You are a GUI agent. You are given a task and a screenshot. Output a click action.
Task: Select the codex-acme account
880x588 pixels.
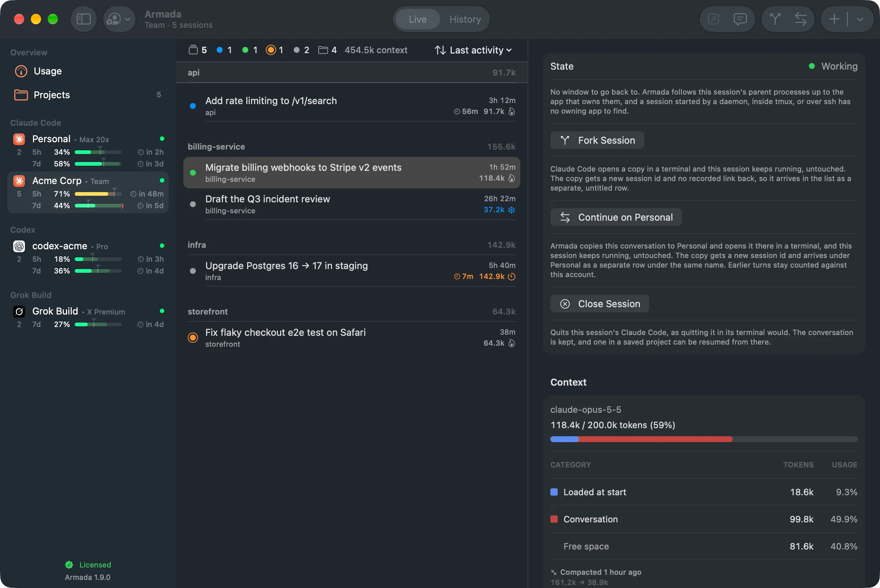[88, 258]
